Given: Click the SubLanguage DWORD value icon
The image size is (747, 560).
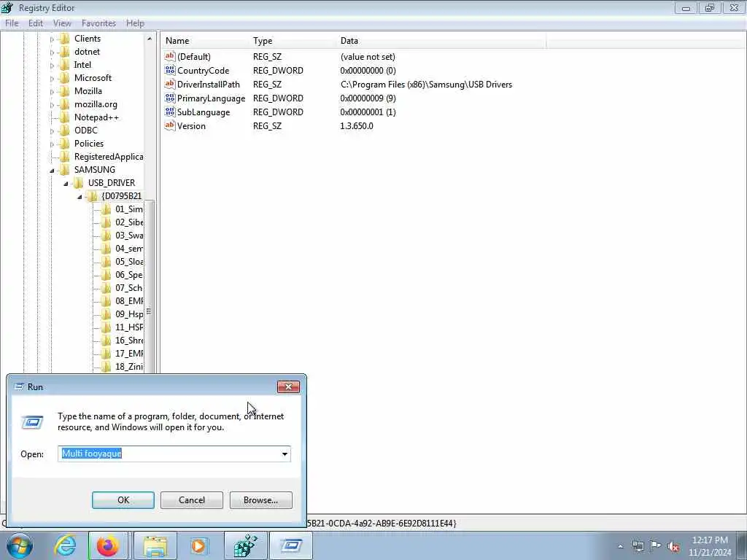Looking at the screenshot, I should [x=169, y=112].
